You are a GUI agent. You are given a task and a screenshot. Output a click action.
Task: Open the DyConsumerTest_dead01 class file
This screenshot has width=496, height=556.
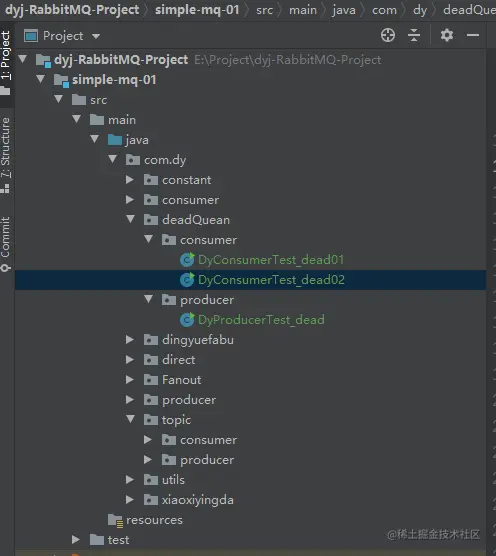(271, 260)
